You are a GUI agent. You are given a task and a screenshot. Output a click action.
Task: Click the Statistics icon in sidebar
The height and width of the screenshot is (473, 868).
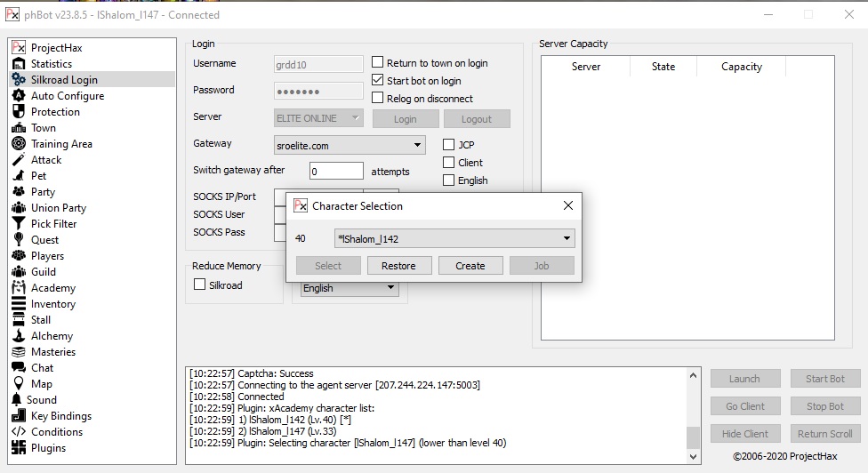click(19, 64)
